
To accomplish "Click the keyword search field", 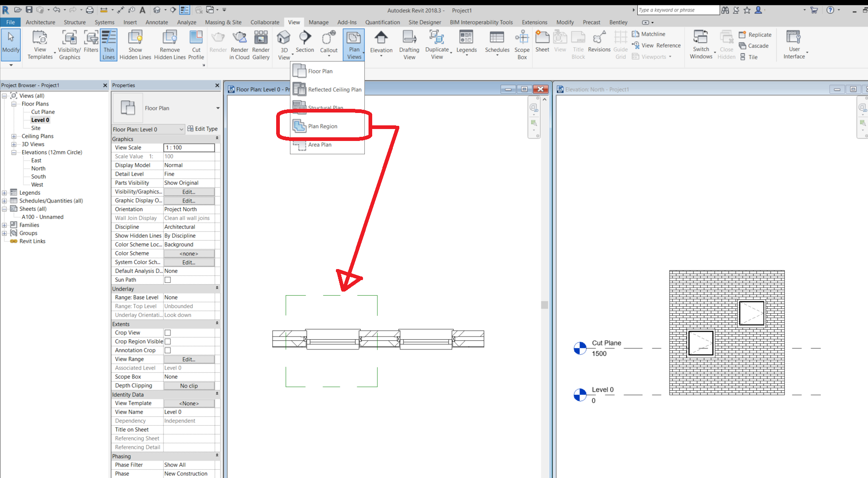I will coord(678,10).
